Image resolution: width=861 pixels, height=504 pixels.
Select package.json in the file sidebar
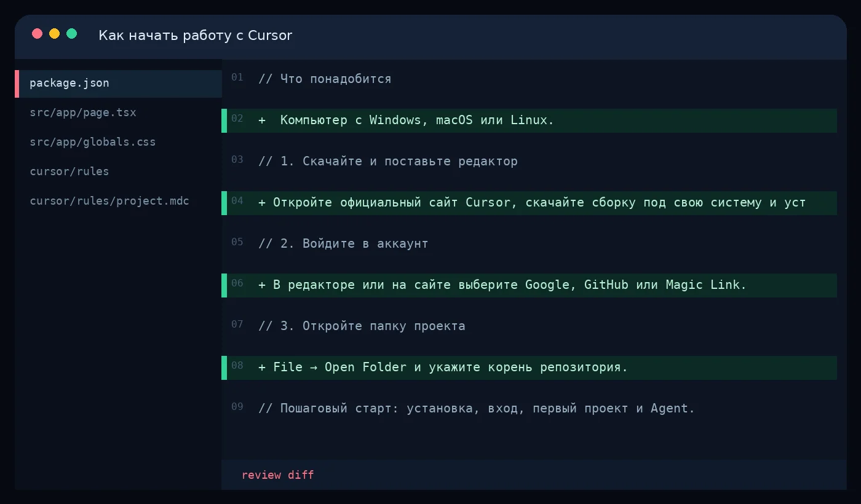click(x=119, y=84)
